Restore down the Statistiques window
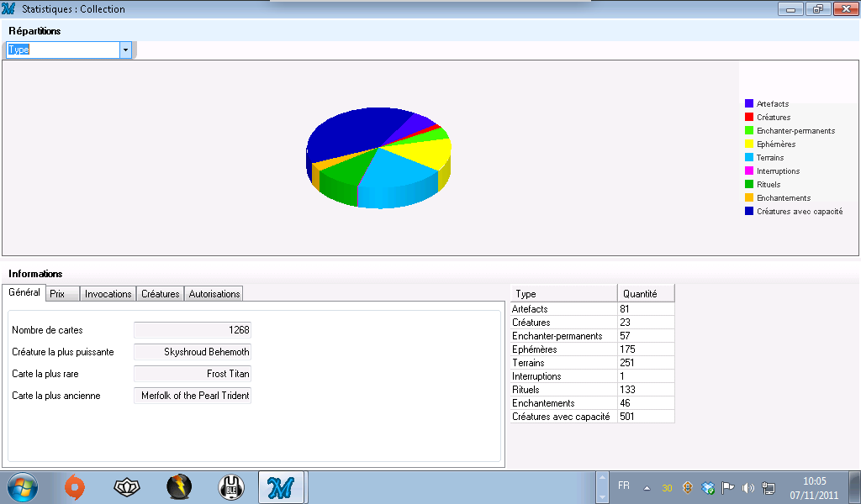The image size is (861, 504). [818, 8]
